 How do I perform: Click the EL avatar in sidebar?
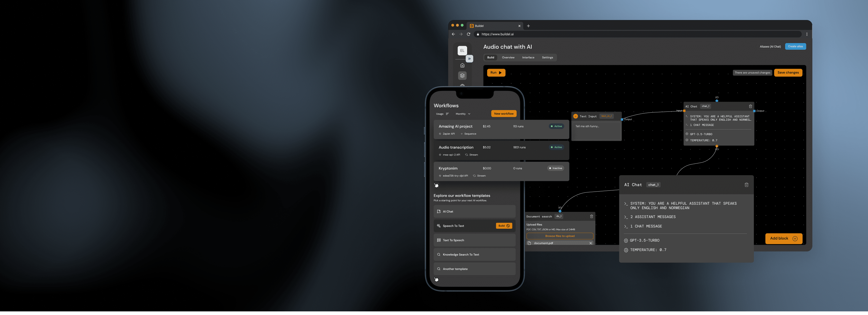[x=462, y=51]
